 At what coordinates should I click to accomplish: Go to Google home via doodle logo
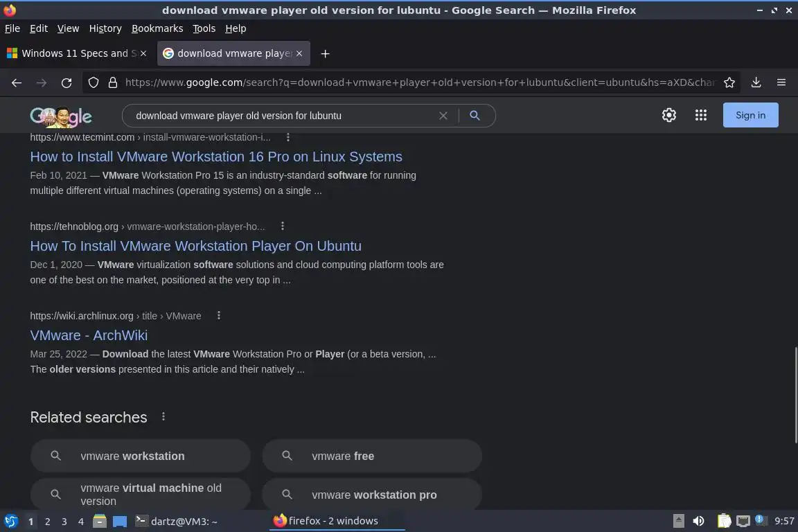[61, 116]
